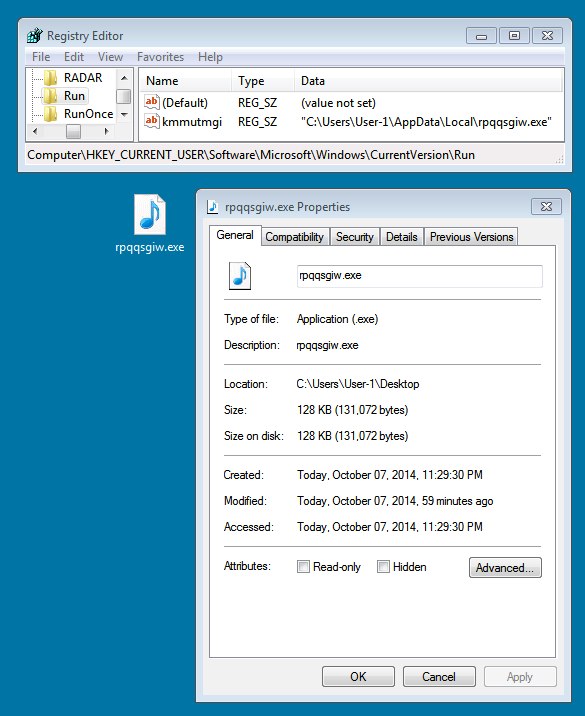Image resolution: width=585 pixels, height=716 pixels.
Task: Select the RunOnce folder icon
Action: click(x=51, y=114)
